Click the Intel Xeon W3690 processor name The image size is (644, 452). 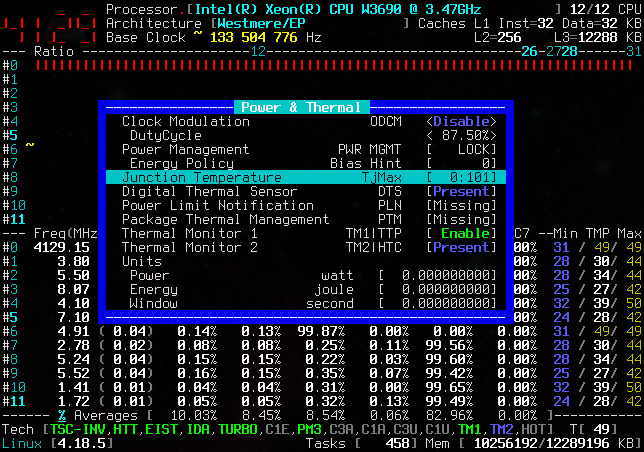[338, 9]
